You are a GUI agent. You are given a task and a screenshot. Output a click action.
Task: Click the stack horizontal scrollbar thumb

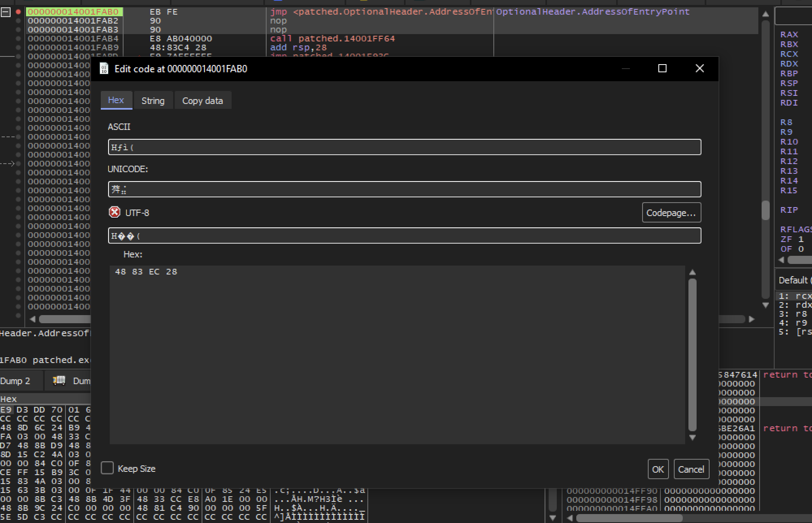pos(629,518)
